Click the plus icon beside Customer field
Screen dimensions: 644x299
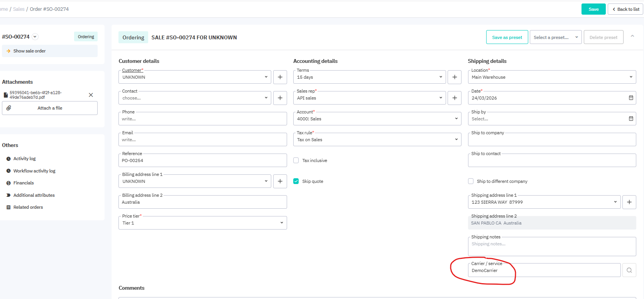pos(280,77)
